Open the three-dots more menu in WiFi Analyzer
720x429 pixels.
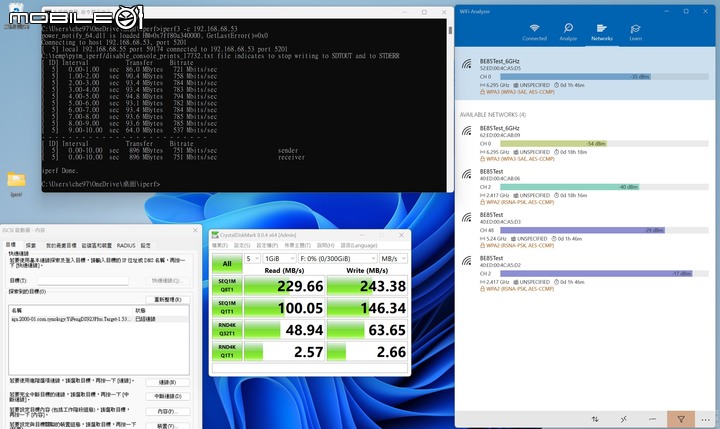(706, 419)
